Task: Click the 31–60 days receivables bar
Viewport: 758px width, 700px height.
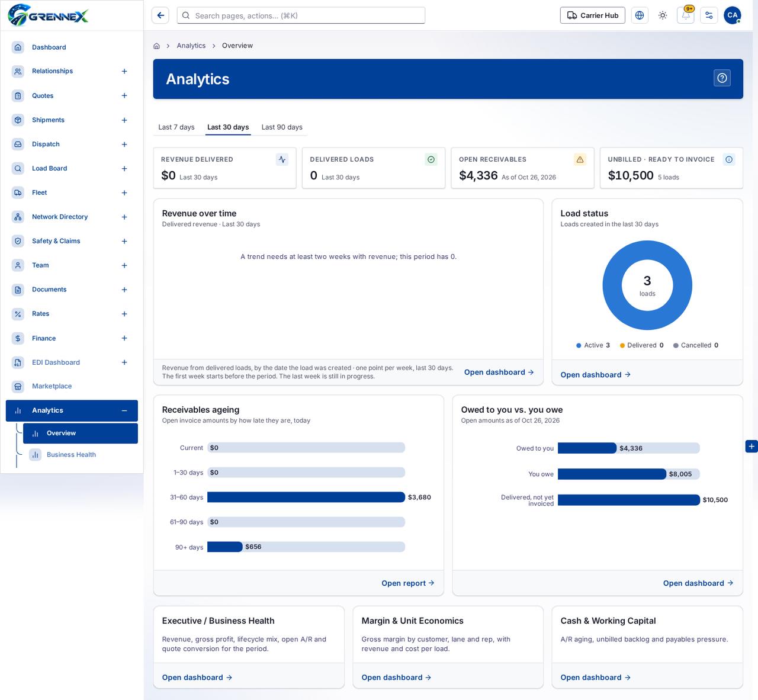Action: click(x=306, y=497)
